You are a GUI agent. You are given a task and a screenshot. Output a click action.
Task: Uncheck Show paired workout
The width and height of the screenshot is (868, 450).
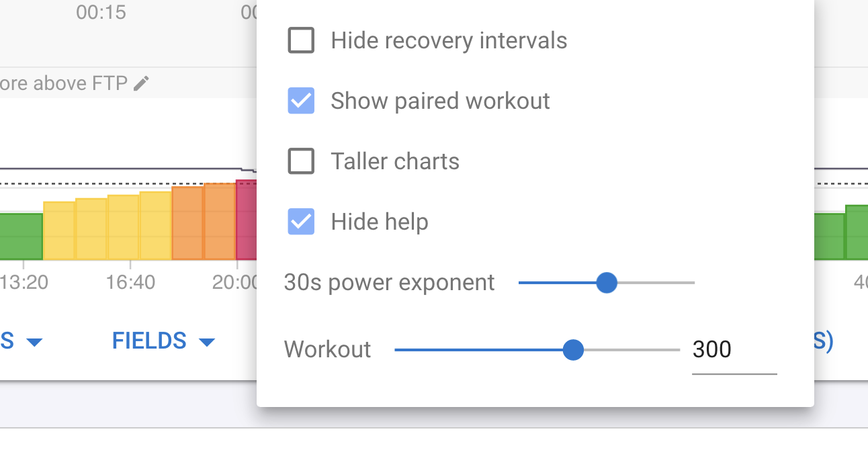point(301,101)
